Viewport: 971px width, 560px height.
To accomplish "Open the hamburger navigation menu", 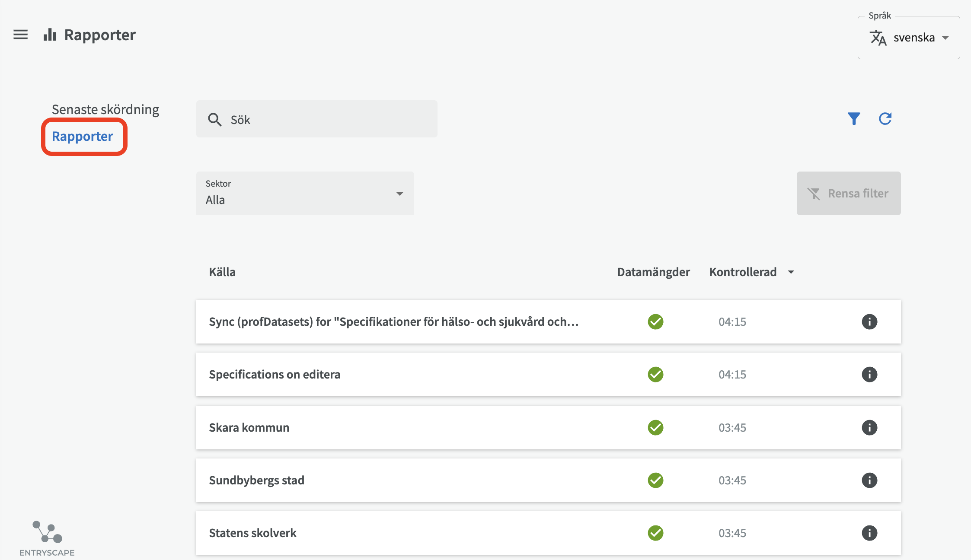I will pos(20,35).
